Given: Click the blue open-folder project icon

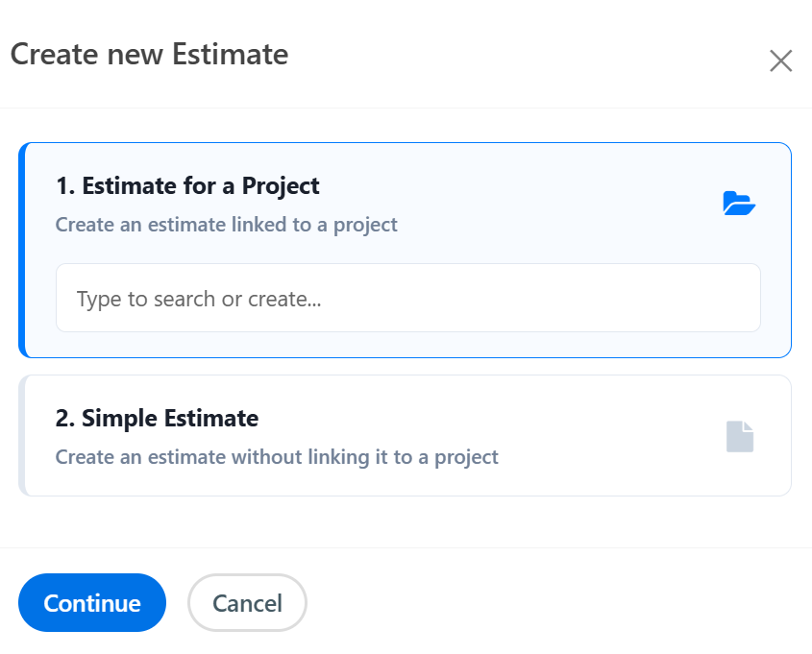Looking at the screenshot, I should (739, 204).
